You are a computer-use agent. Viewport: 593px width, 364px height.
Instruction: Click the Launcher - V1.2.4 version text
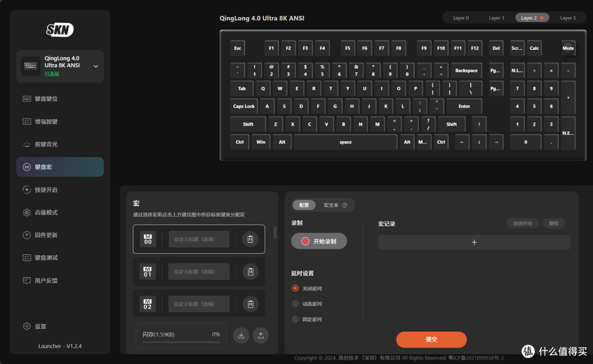click(x=60, y=346)
